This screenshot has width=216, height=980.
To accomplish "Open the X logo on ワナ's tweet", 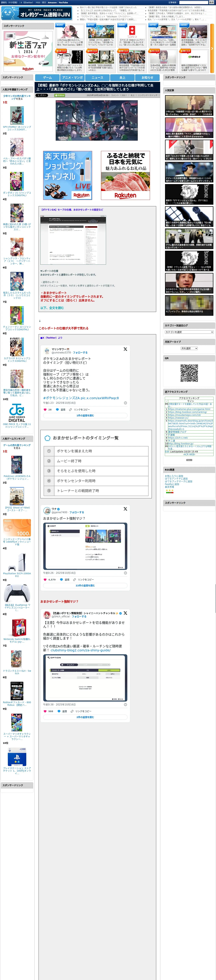I will [x=125, y=509].
